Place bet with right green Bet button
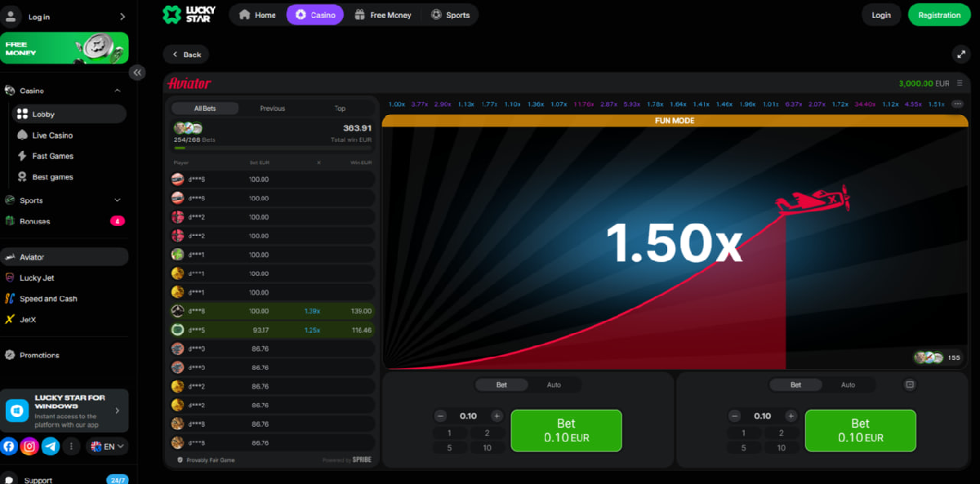The width and height of the screenshot is (980, 484). click(x=861, y=430)
